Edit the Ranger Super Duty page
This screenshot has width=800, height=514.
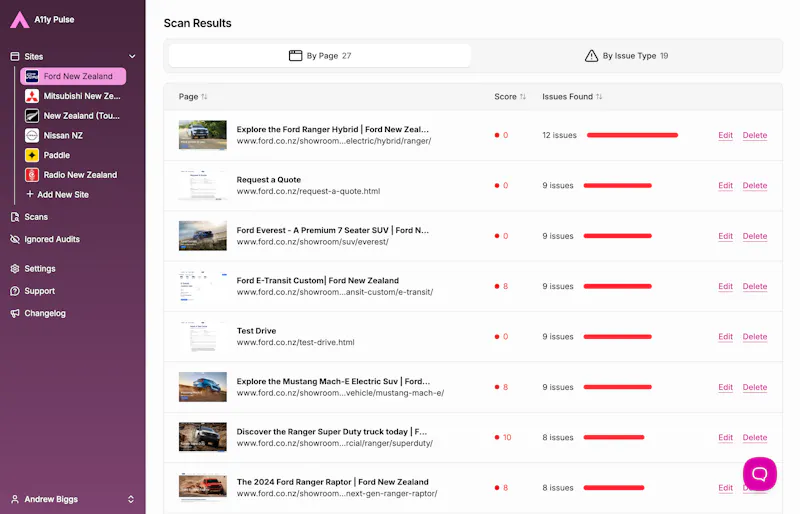(725, 437)
